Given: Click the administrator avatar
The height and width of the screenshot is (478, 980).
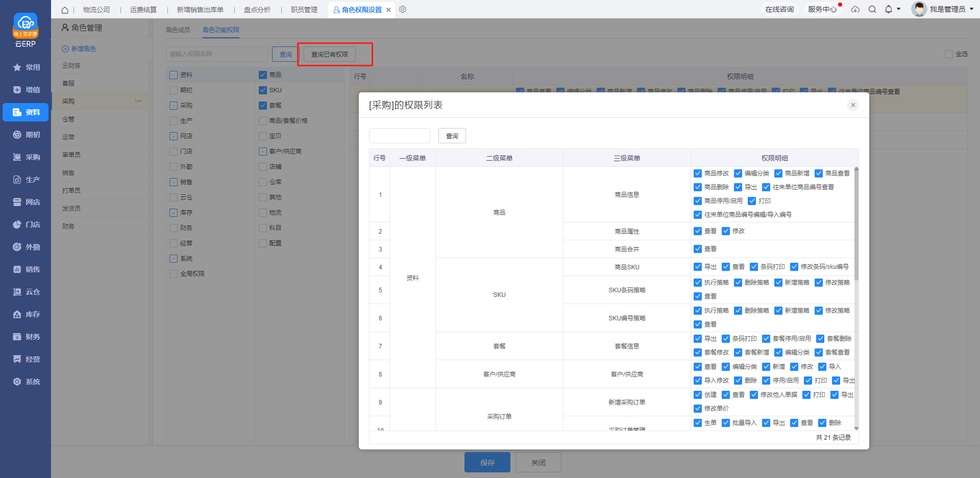Looking at the screenshot, I should click(x=919, y=9).
